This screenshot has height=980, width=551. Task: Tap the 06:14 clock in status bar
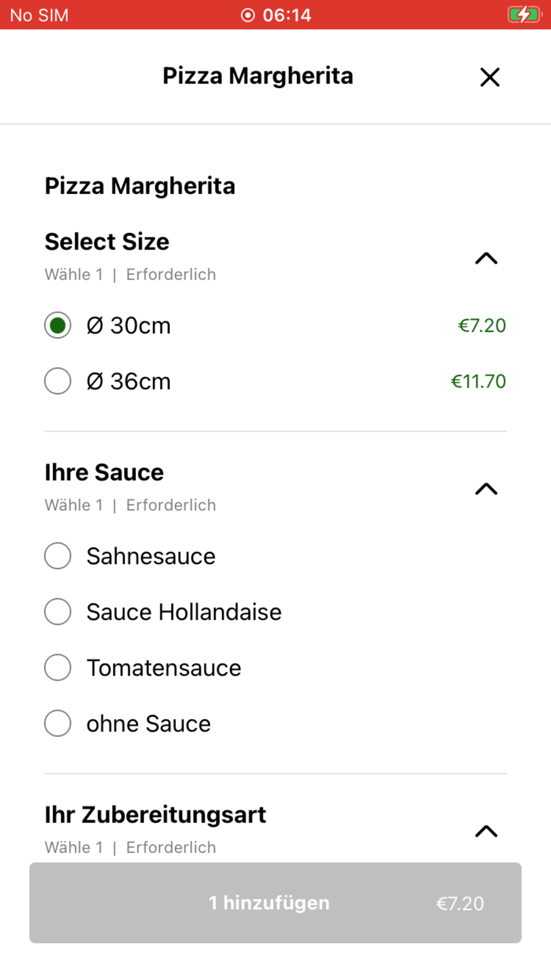click(x=287, y=15)
